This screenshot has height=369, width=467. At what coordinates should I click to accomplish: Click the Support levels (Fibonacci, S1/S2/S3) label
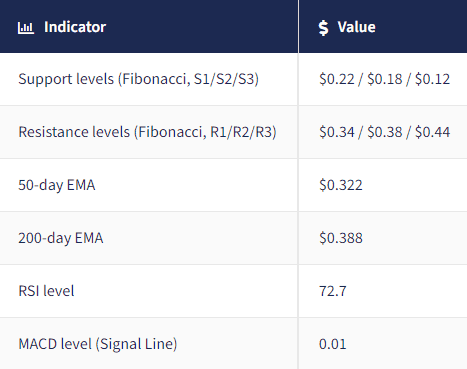point(138,79)
